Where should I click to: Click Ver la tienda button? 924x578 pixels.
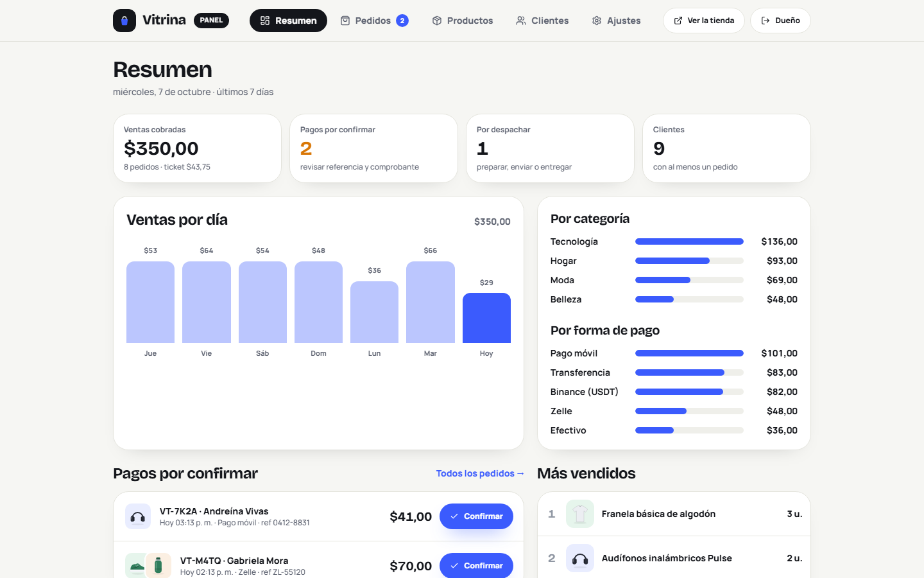point(703,21)
